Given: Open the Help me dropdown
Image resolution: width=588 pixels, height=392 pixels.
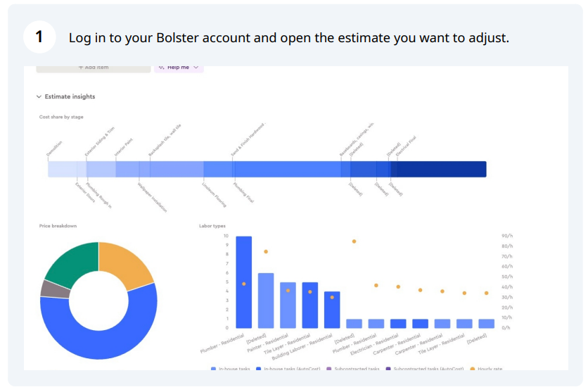Looking at the screenshot, I should 179,68.
